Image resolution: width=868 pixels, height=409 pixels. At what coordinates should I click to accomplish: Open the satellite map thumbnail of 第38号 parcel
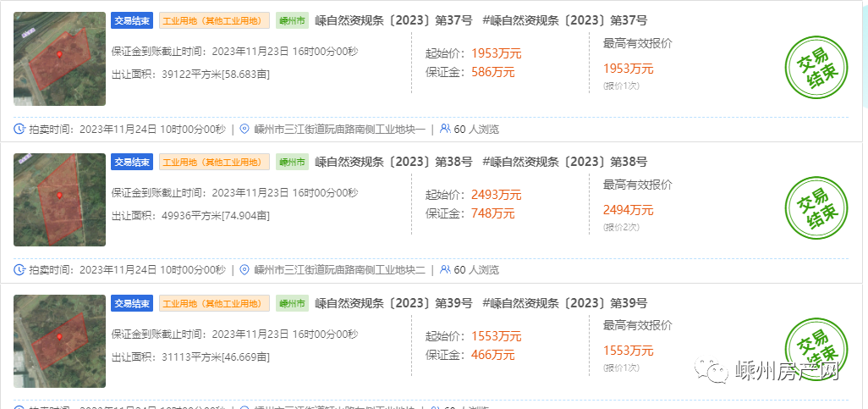[59, 200]
